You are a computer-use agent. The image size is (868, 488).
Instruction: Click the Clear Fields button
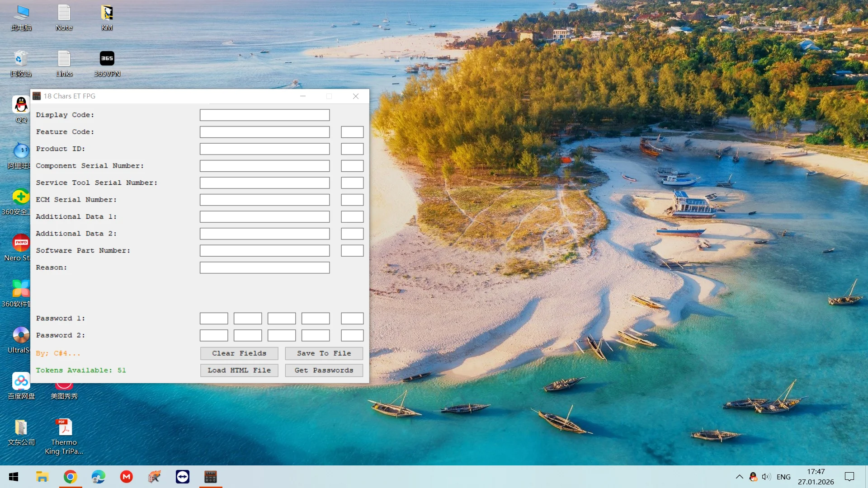click(239, 353)
